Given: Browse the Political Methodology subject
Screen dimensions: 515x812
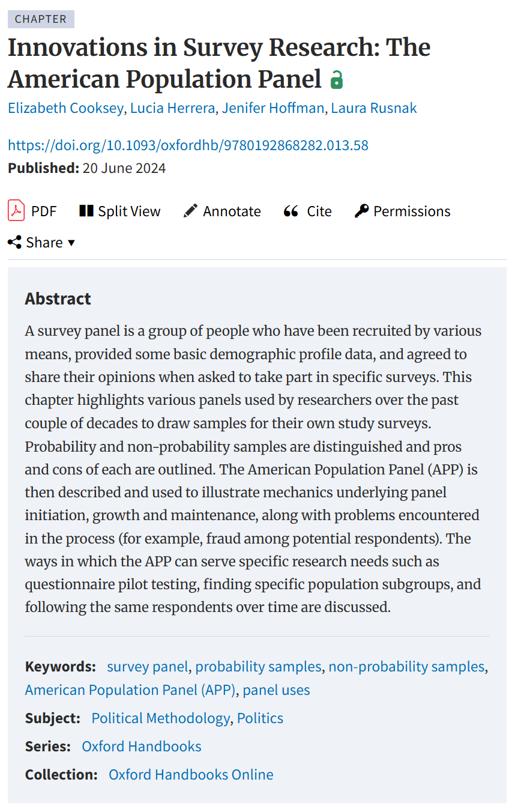Looking at the screenshot, I should (x=160, y=718).
